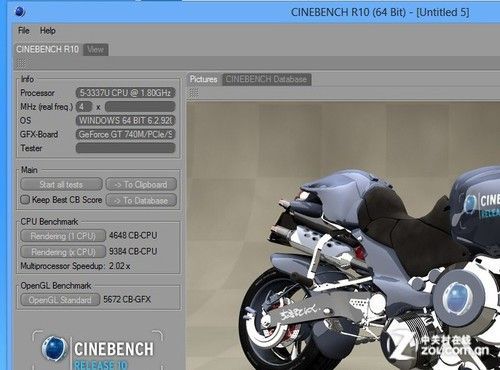Image resolution: width=500 pixels, height=370 pixels.
Task: Click the Tester input field
Action: click(x=125, y=148)
